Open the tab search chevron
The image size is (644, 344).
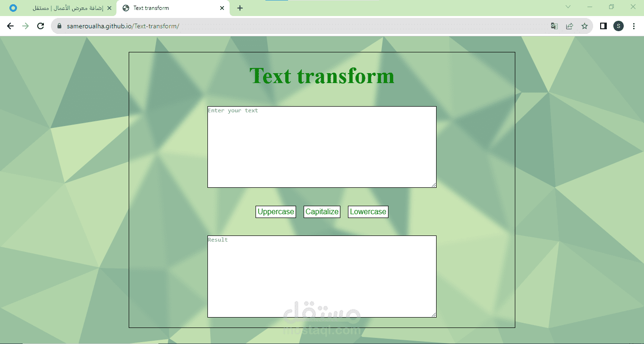[568, 7]
